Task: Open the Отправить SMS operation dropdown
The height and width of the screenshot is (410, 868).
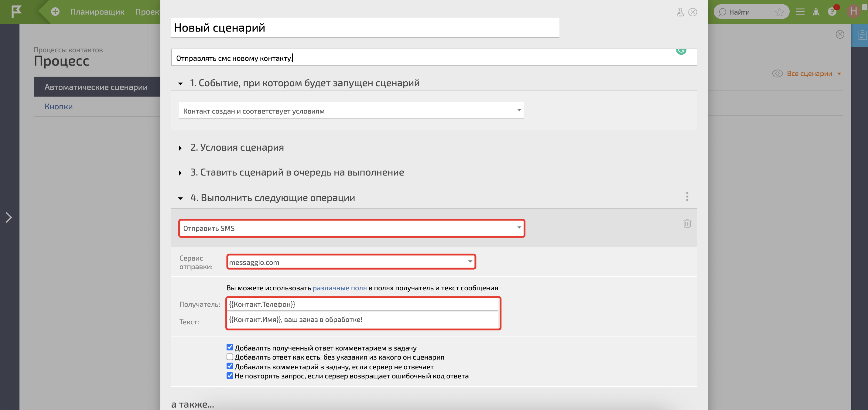Action: tap(351, 228)
